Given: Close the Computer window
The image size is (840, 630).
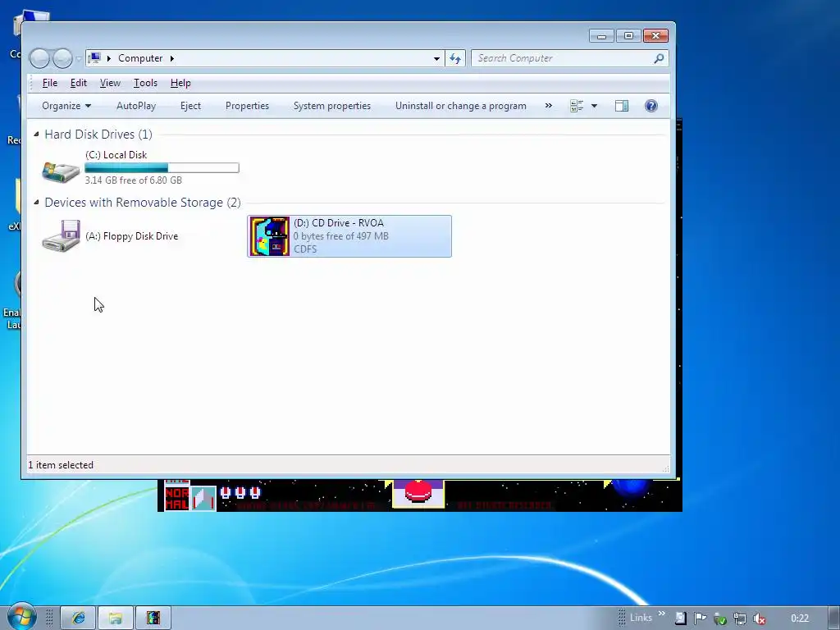Looking at the screenshot, I should pyautogui.click(x=655, y=36).
